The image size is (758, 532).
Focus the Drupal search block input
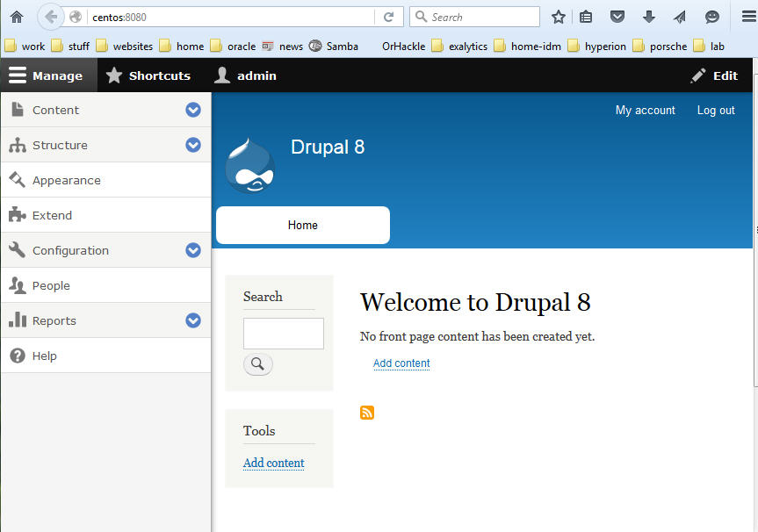click(x=284, y=334)
